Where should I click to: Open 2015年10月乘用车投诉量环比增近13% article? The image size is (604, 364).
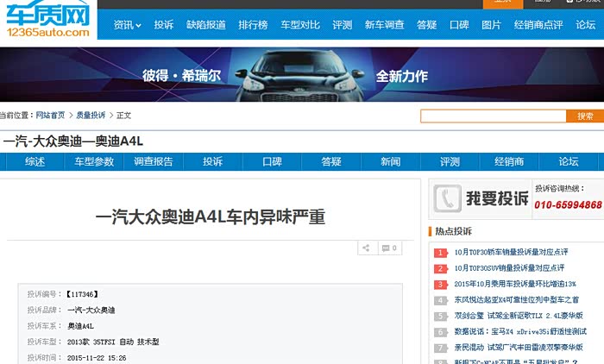515,284
